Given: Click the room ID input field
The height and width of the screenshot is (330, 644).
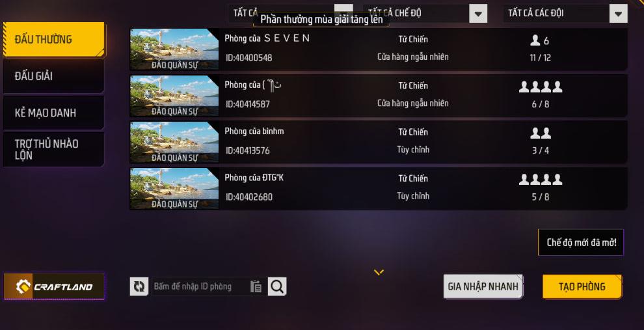Looking at the screenshot, I should 200,286.
